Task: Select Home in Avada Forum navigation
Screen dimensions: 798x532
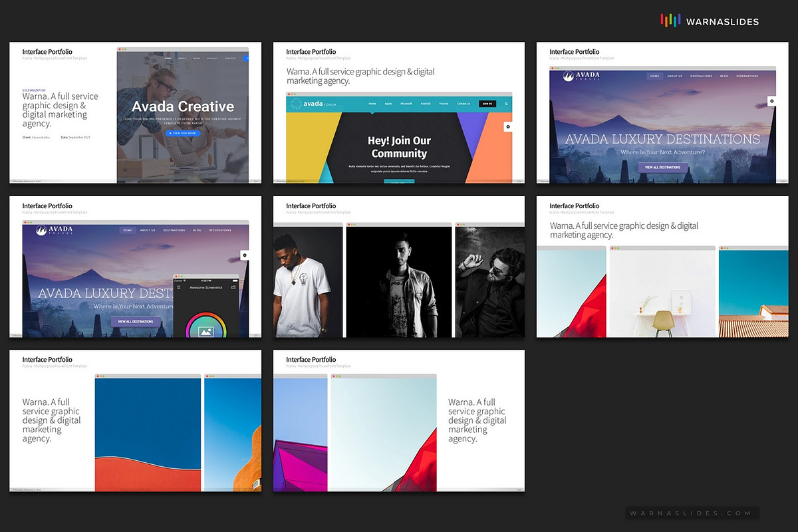Action: click(x=372, y=104)
